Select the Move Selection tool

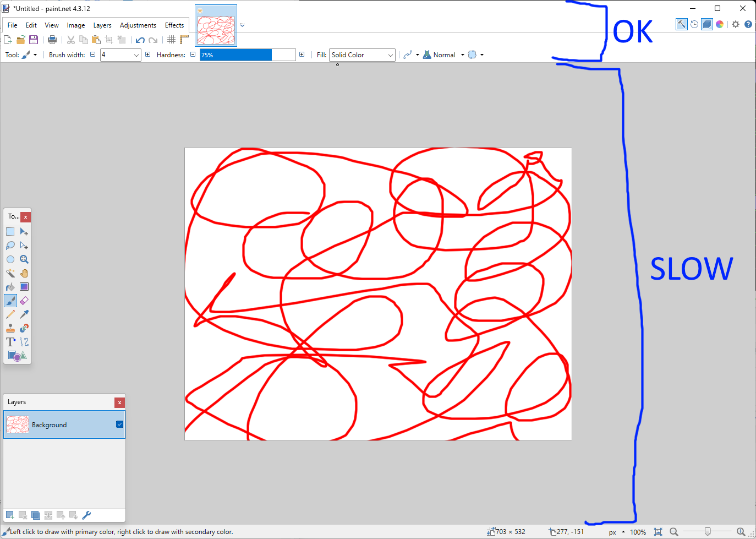click(x=24, y=246)
